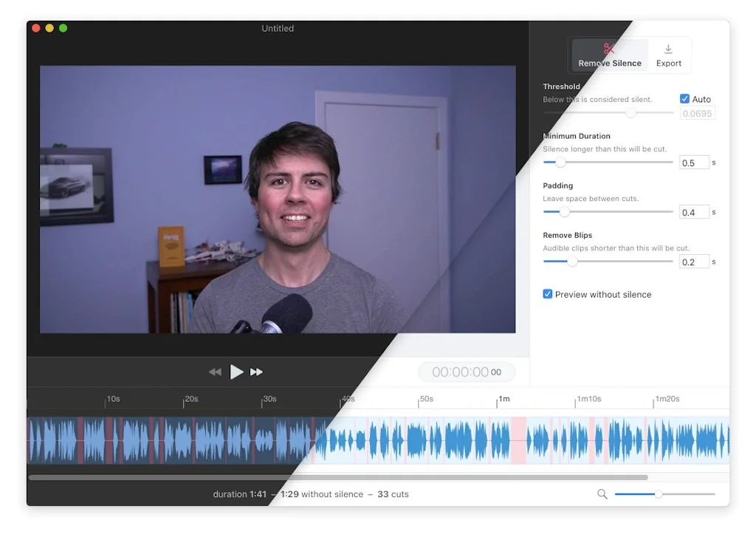This screenshot has width=756, height=540.
Task: Click the Minimum Duration field showing 0.5
Action: [x=693, y=162]
